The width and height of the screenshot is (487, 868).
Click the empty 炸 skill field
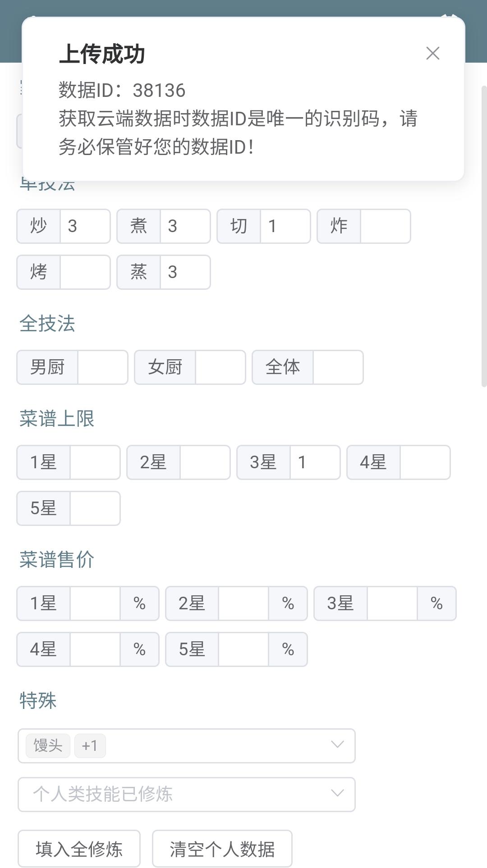coord(385,226)
